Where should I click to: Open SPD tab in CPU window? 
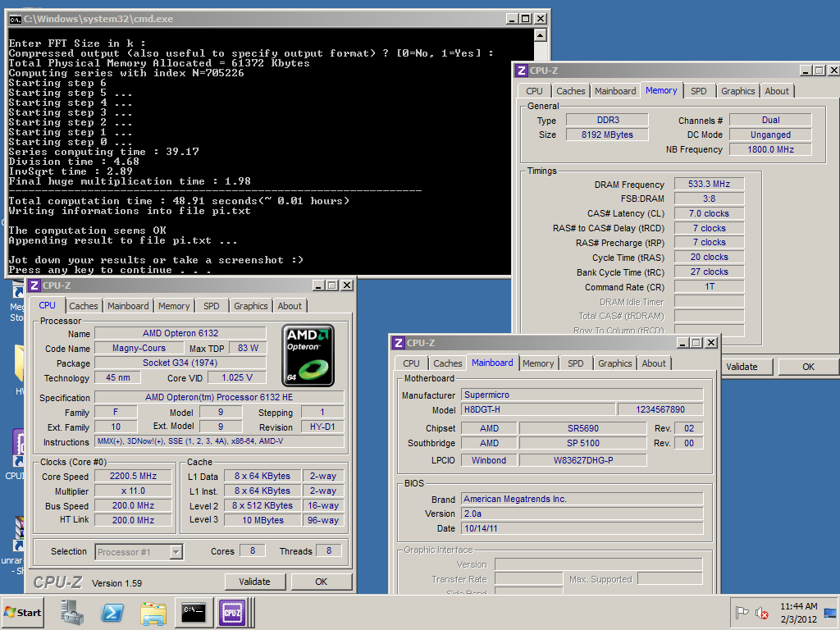pyautogui.click(x=212, y=306)
